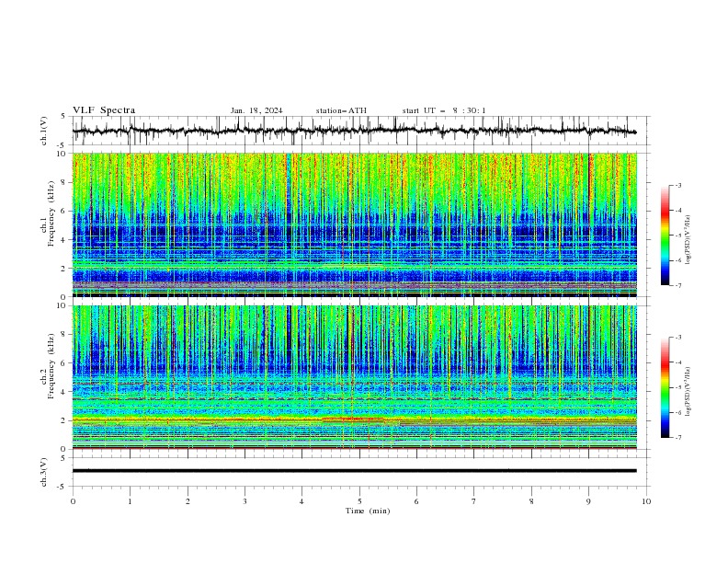
Task: Click the ch.1 color scale label '-3'
Action: pos(678,185)
